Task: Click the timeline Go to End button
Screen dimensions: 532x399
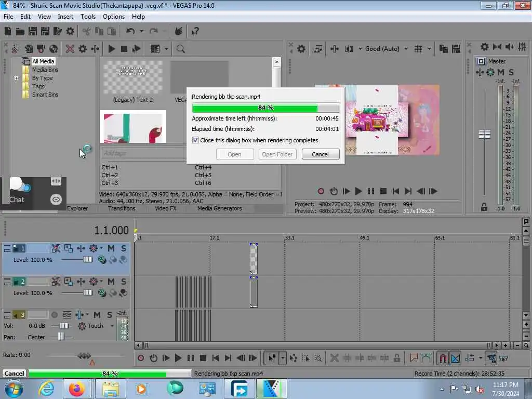Action: click(228, 358)
